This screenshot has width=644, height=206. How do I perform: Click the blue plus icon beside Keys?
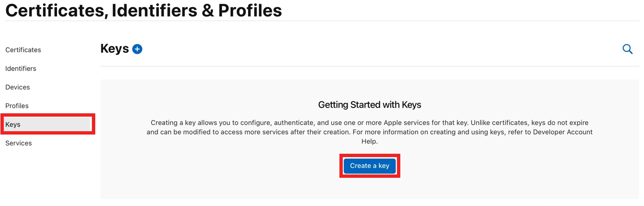coord(137,49)
